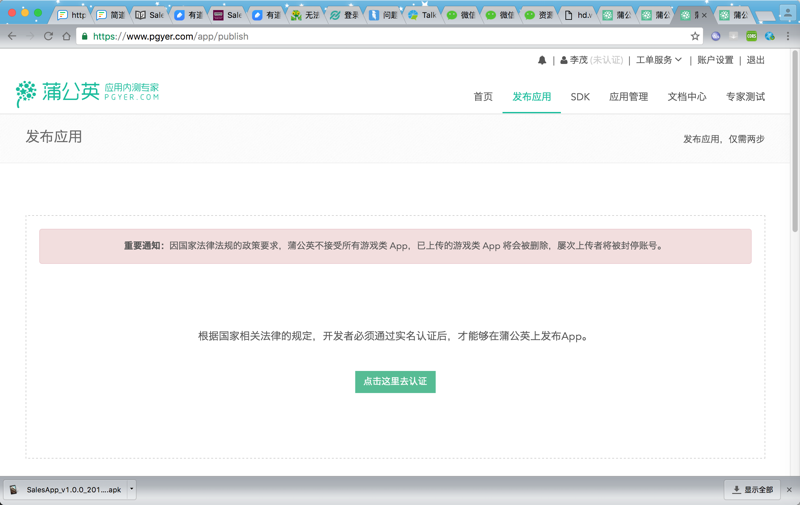Open the SDK nav item
Screen dimensions: 800x505
click(x=580, y=97)
